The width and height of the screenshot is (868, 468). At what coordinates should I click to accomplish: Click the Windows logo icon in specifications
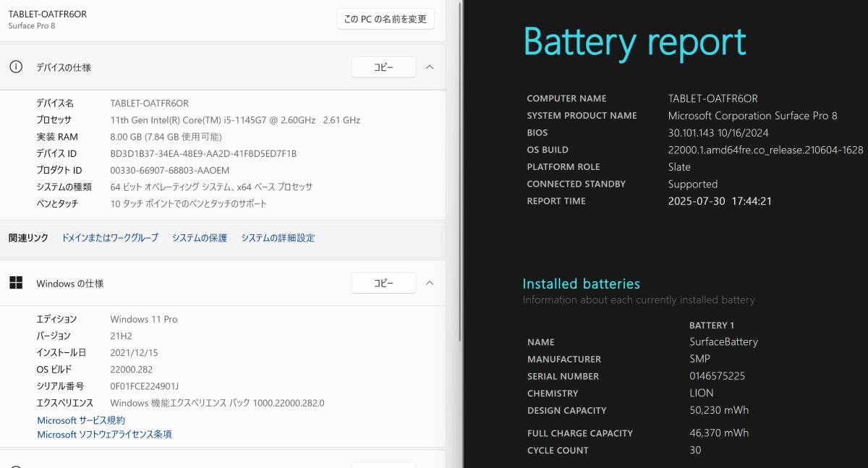(16, 283)
